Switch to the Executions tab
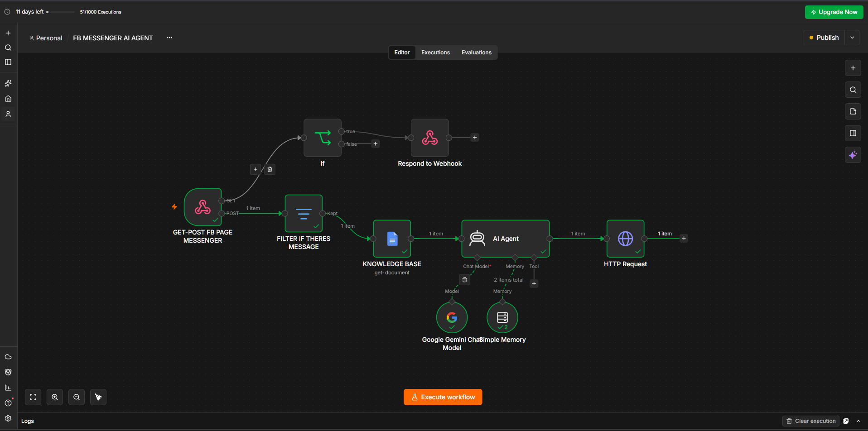868x431 pixels. [435, 53]
